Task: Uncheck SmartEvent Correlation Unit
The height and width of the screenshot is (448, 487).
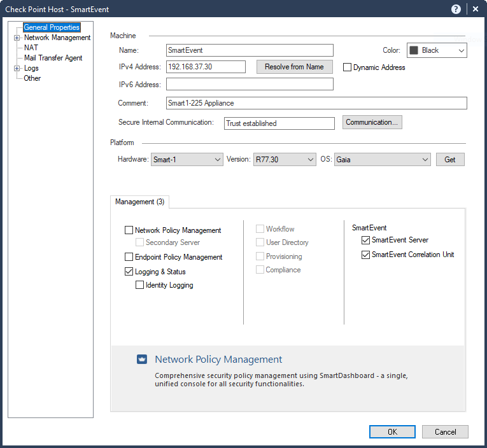Action: coord(365,255)
